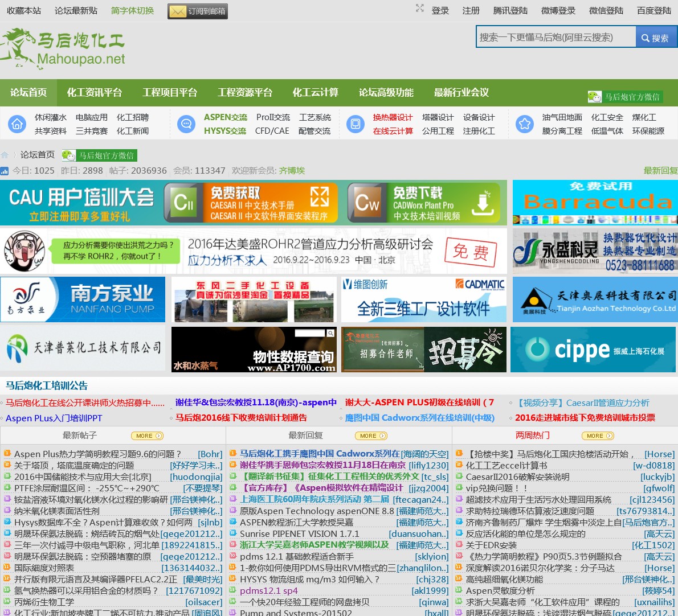Screen dimensions: 678x616
Task: Click MORE button next to 最新帖子
Action: pyautogui.click(x=147, y=436)
